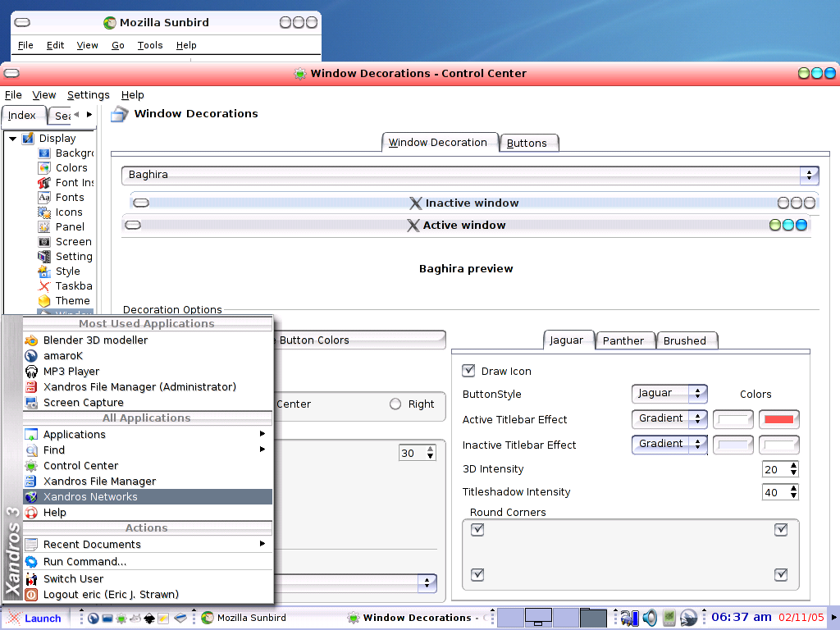Toggle the Draw Icon checkbox
This screenshot has height=630, width=840.
(468, 370)
